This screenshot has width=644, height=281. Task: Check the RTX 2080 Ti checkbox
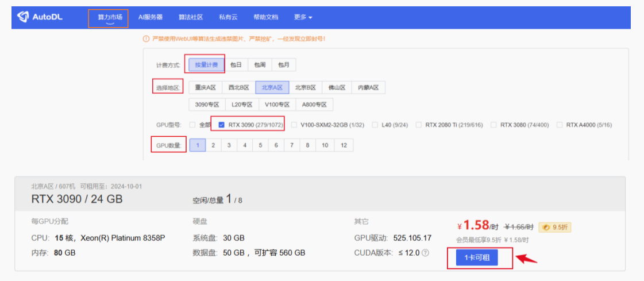tap(419, 125)
